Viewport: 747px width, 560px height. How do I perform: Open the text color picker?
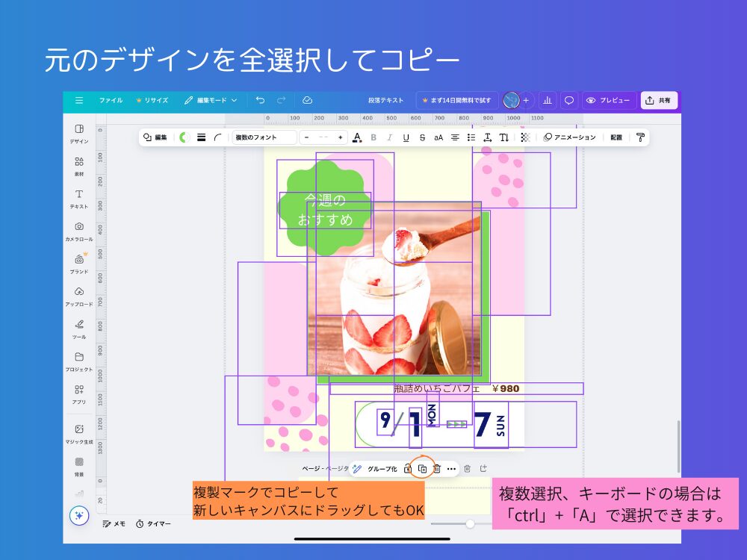pyautogui.click(x=357, y=137)
